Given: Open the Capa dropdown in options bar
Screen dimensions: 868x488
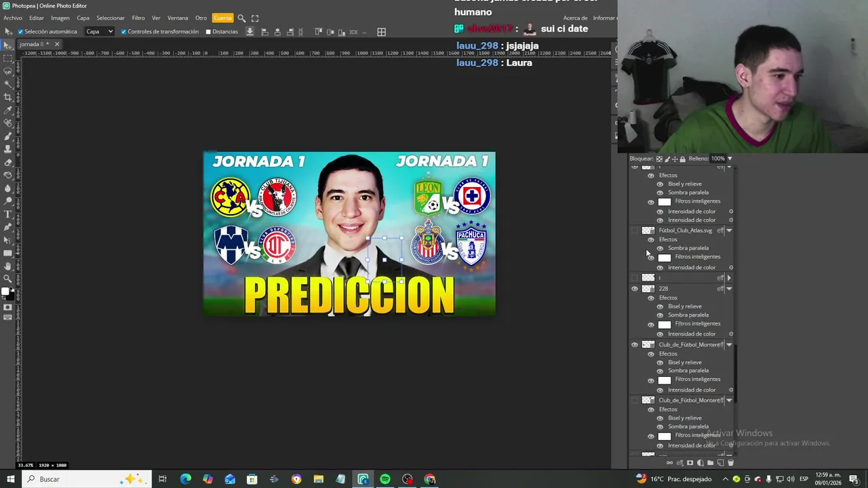Looking at the screenshot, I should click(99, 32).
